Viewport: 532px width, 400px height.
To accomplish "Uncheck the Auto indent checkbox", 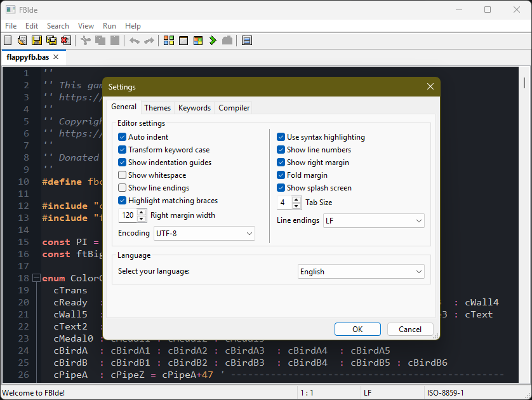I will (x=122, y=137).
